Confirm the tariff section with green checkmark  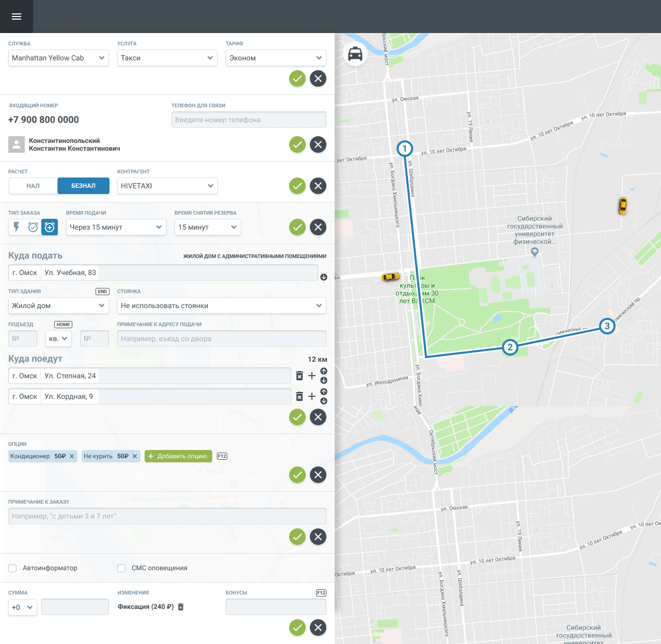click(x=297, y=78)
